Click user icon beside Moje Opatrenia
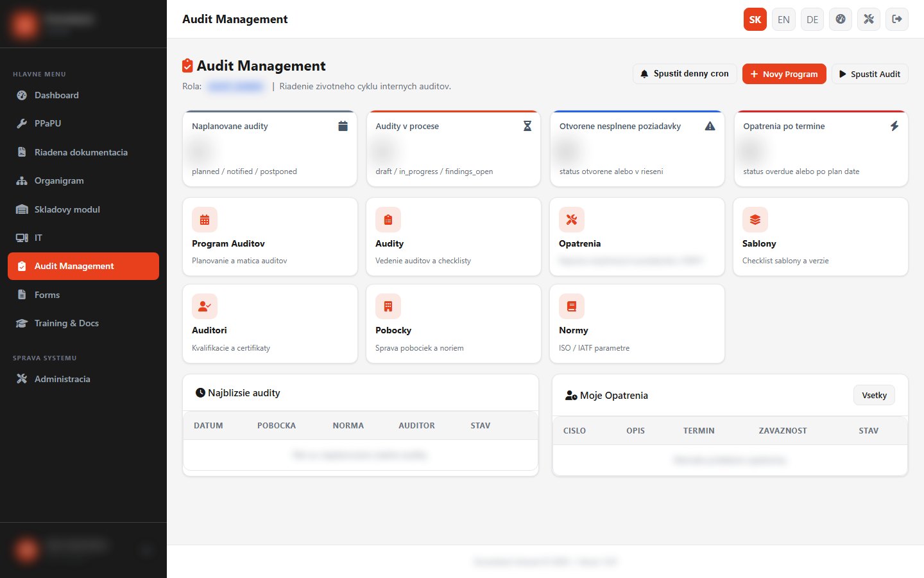This screenshot has width=924, height=578. 571,396
